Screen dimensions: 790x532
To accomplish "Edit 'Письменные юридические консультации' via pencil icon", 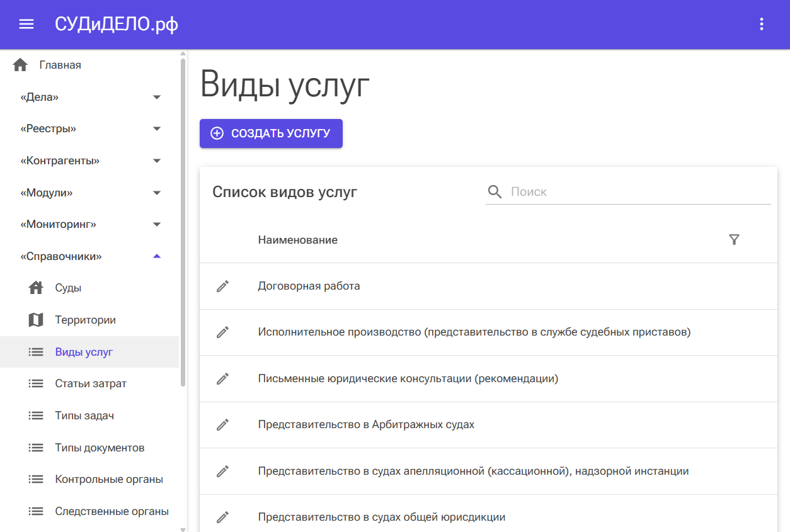I will [x=222, y=378].
